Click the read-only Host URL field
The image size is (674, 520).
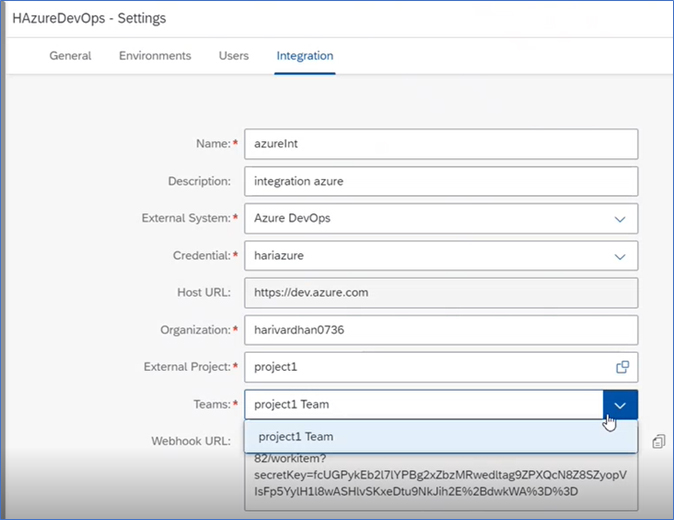[440, 293]
